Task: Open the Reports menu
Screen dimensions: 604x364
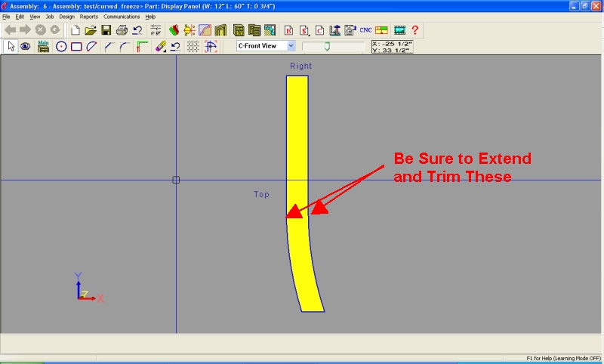Action: (88, 16)
